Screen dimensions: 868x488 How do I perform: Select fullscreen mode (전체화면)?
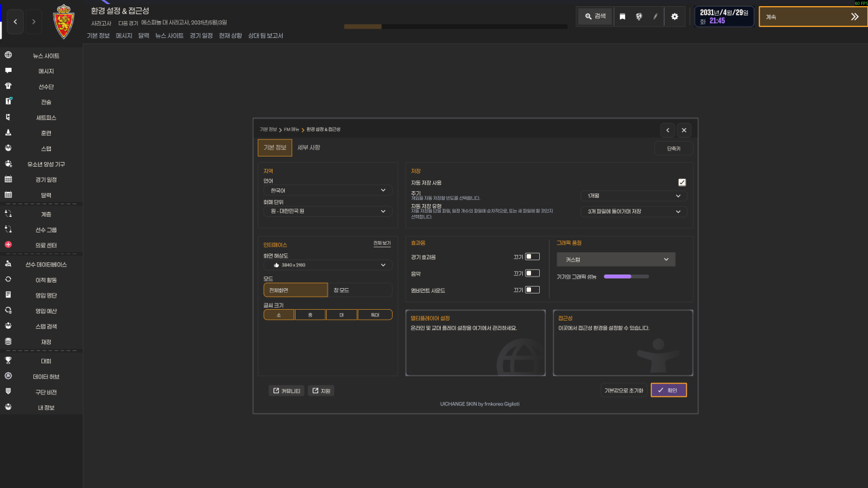[296, 290]
